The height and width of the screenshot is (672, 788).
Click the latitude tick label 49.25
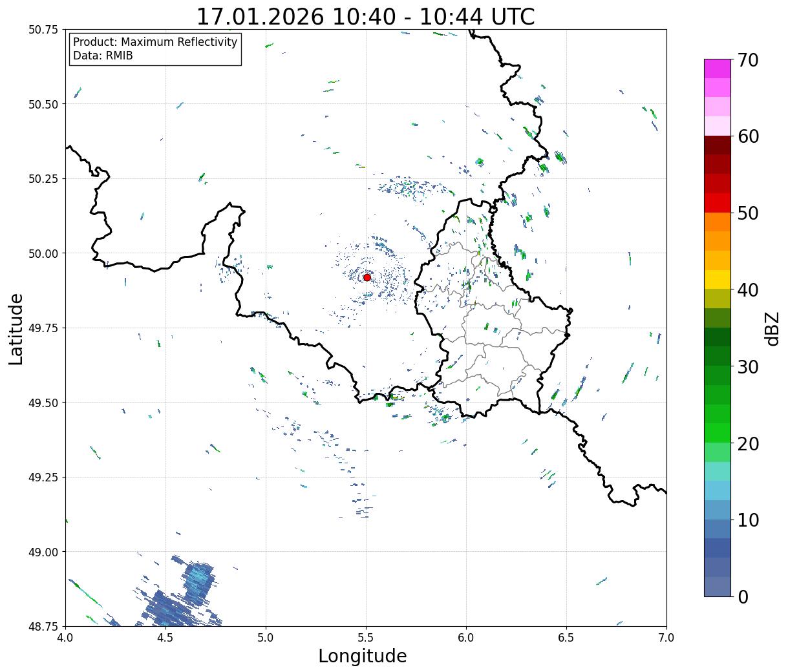tap(43, 478)
